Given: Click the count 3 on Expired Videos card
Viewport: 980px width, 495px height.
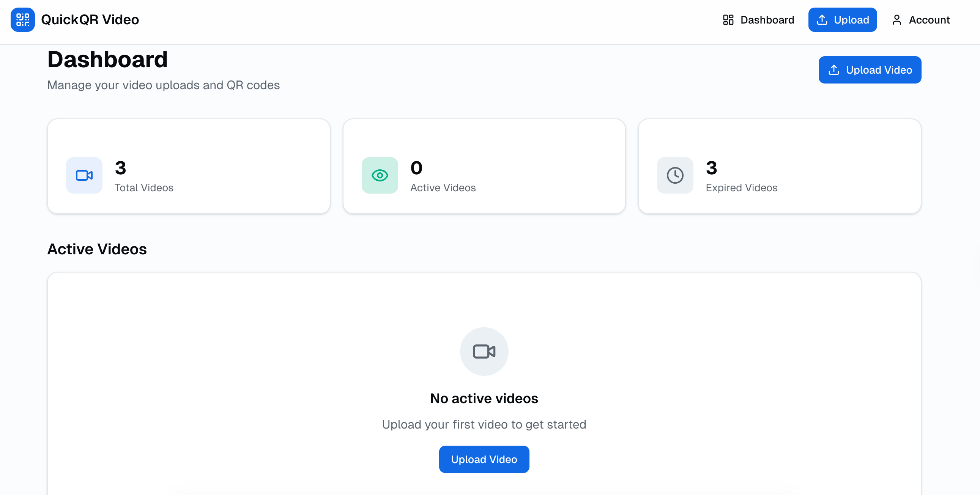Looking at the screenshot, I should pos(711,168).
